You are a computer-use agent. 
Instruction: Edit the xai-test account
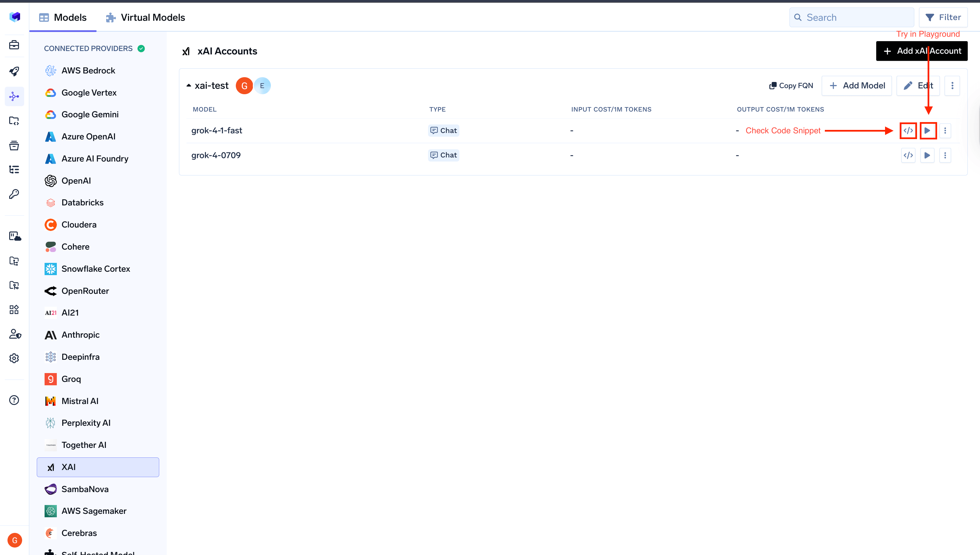(x=919, y=85)
